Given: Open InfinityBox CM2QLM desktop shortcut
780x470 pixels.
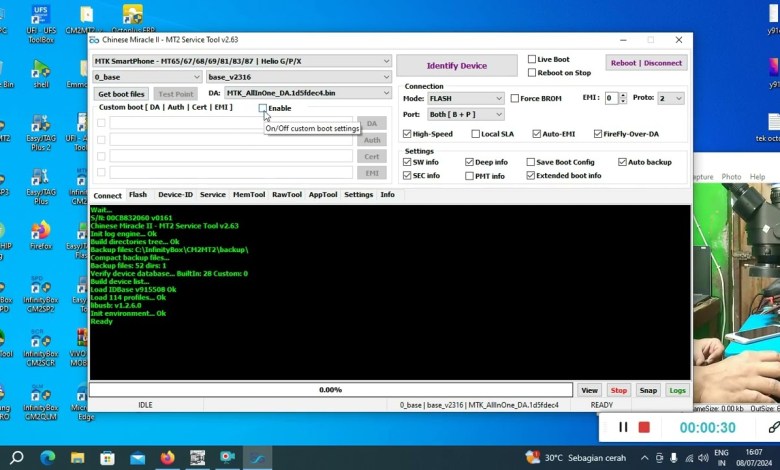Looking at the screenshot, I should pos(41,403).
